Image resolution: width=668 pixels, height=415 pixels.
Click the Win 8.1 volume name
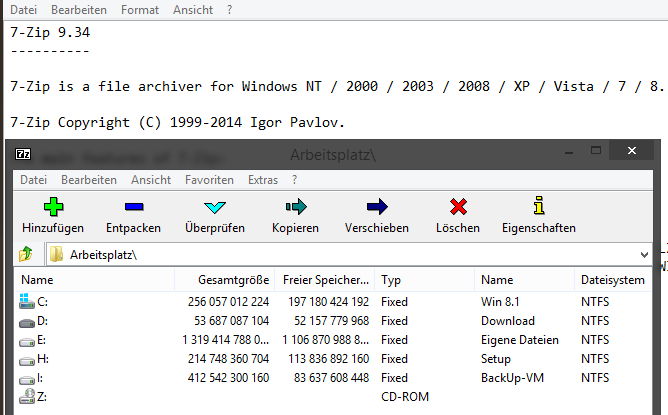pyautogui.click(x=500, y=302)
